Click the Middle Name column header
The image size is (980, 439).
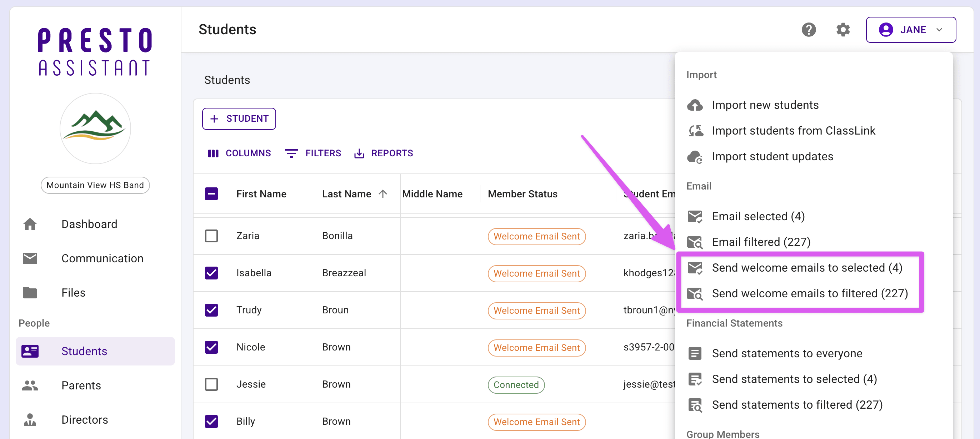pos(432,194)
